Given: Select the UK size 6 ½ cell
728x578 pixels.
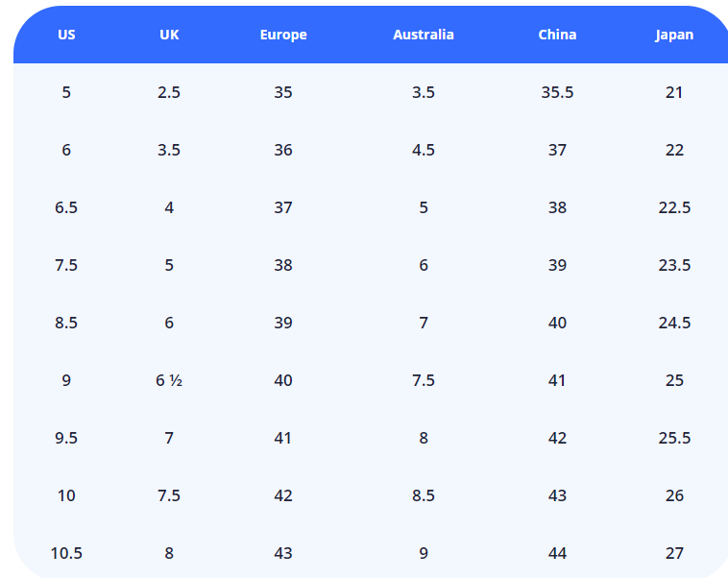Looking at the screenshot, I should 169,380.
